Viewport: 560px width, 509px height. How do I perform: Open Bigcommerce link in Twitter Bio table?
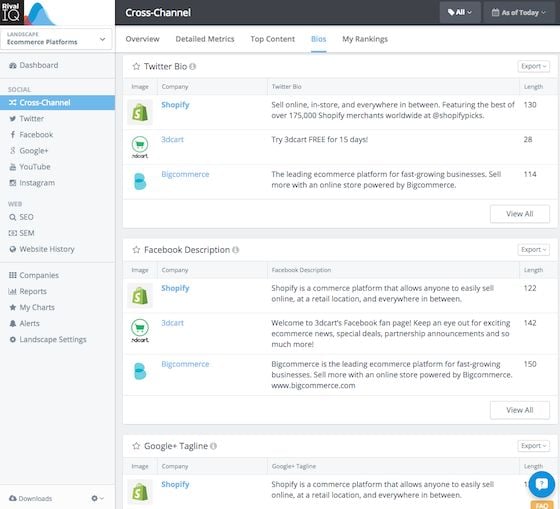(x=185, y=174)
